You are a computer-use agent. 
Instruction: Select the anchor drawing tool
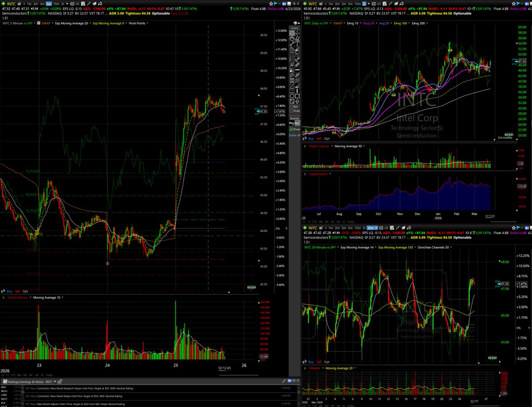click(x=297, y=59)
